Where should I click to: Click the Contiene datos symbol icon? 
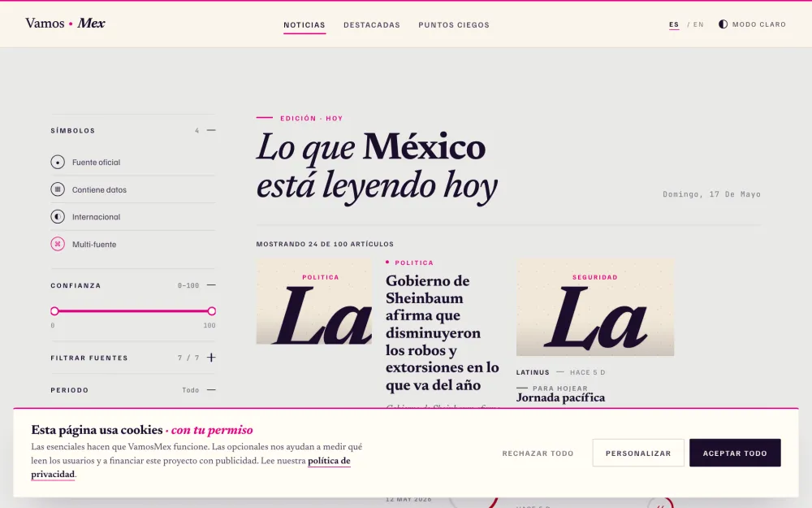[58, 189]
